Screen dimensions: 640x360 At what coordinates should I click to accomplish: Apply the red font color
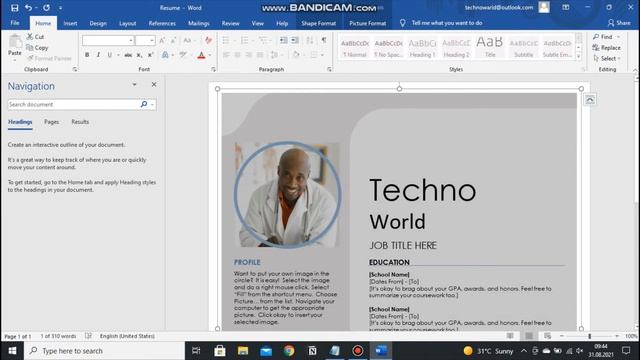[201, 55]
